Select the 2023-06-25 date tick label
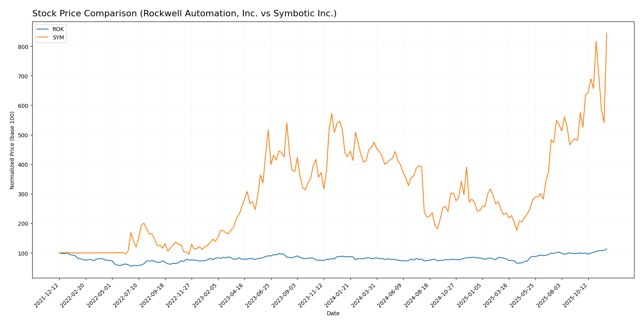This screenshot has height=326, width=644. click(259, 295)
